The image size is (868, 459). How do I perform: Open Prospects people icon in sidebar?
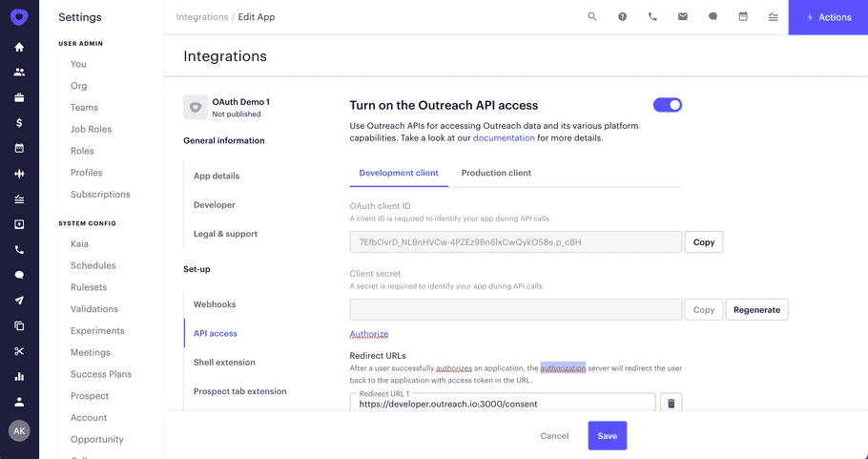tap(19, 72)
